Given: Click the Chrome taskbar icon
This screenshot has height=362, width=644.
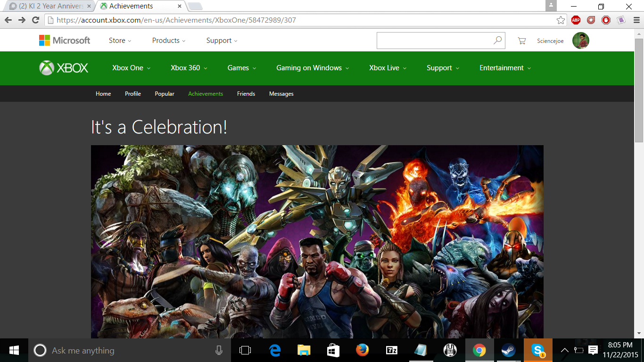Looking at the screenshot, I should click(x=479, y=350).
